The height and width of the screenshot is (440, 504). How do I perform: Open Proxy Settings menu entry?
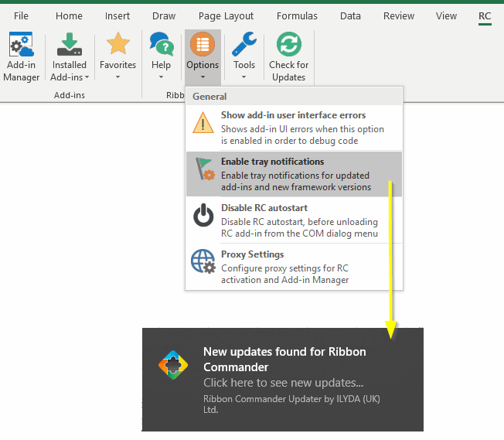(x=294, y=267)
